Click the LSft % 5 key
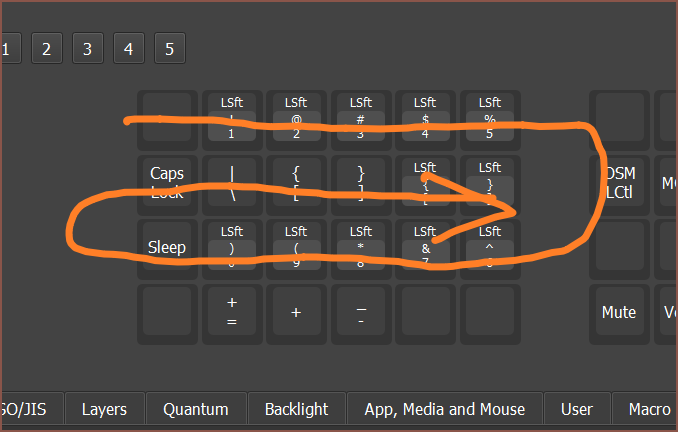678x432 pixels. click(x=490, y=117)
